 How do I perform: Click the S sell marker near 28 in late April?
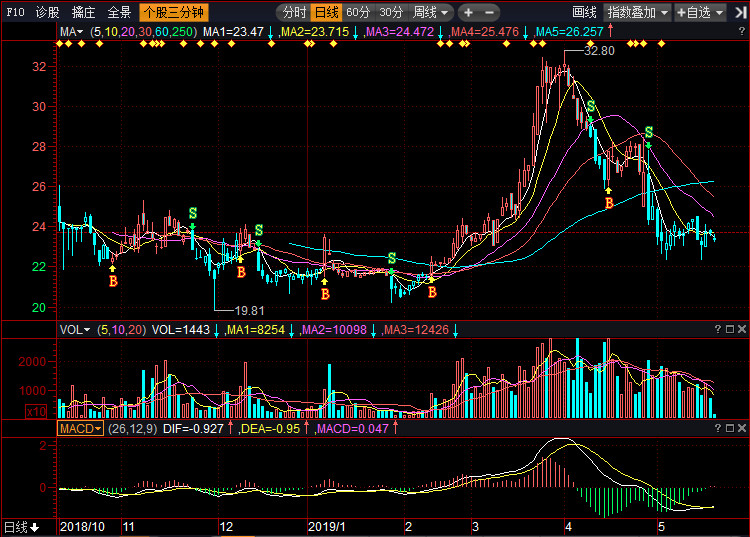(649, 132)
